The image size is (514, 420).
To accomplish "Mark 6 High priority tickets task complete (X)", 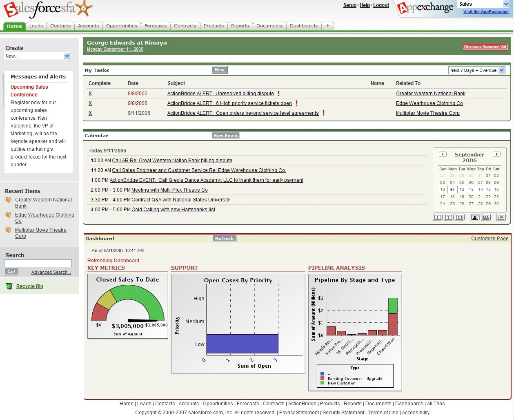I will click(x=90, y=103).
